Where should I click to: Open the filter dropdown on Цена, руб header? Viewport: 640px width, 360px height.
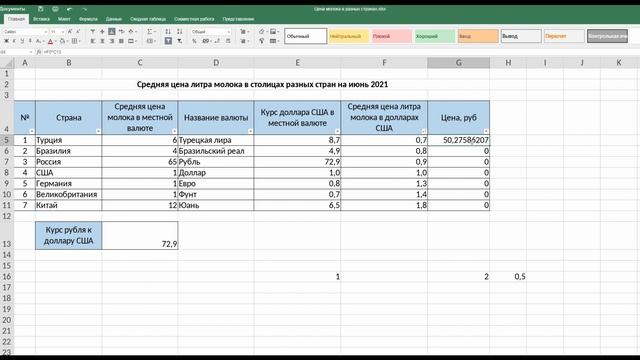click(486, 131)
